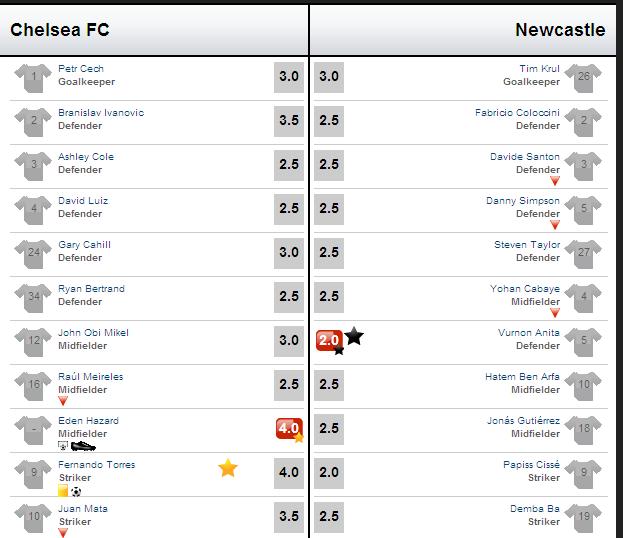Open Fabricio Coloccini's player link
This screenshot has width=623, height=538.
click(517, 112)
